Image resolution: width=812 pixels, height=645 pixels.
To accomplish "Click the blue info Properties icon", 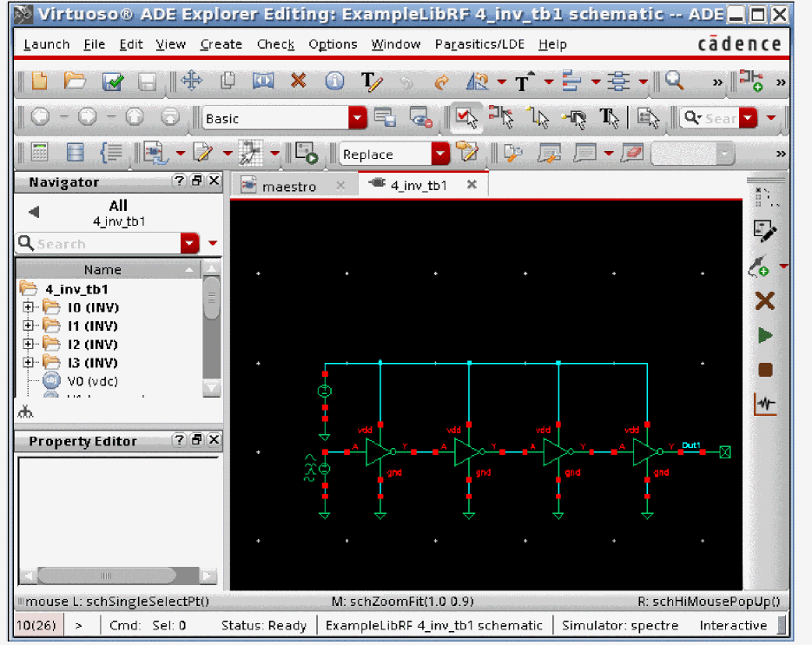I will tap(334, 82).
